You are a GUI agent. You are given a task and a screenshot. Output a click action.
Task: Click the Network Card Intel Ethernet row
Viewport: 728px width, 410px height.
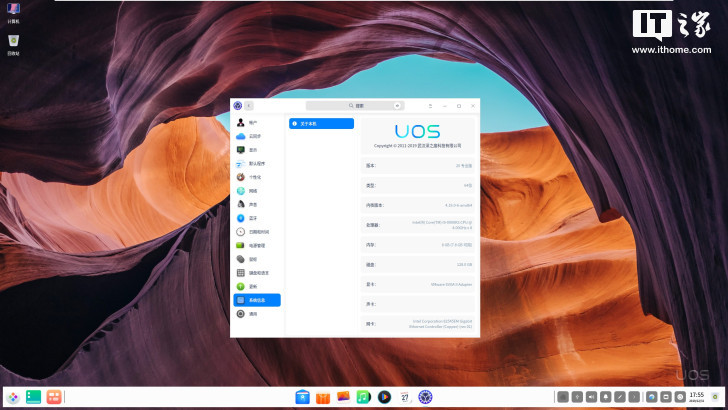pyautogui.click(x=418, y=324)
